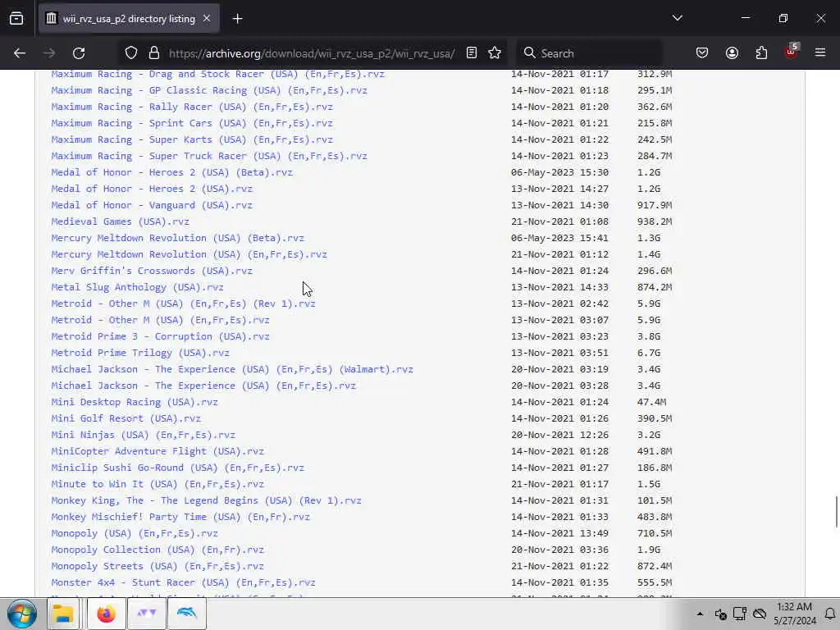
Task: Open Mini Ninjas (USA) link
Action: coord(143,435)
